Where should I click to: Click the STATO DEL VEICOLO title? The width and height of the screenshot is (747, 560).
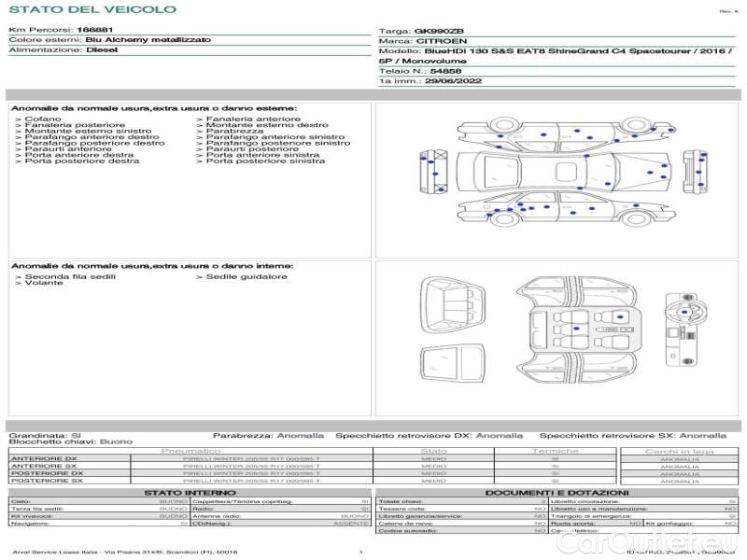coord(92,9)
